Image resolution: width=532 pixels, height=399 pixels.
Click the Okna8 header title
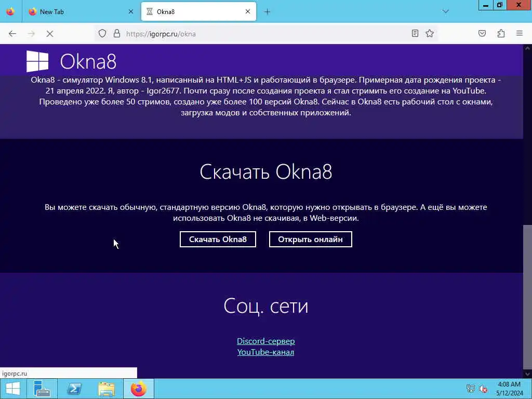tap(88, 61)
